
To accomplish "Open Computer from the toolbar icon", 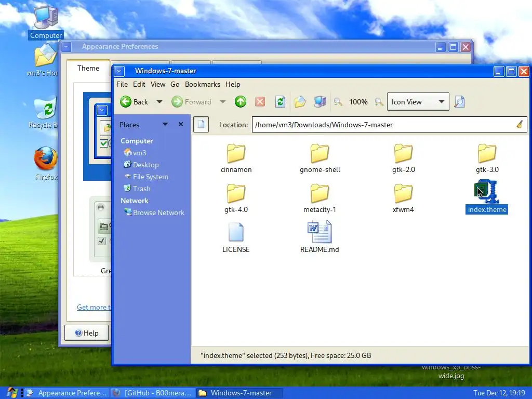I will tap(320, 102).
